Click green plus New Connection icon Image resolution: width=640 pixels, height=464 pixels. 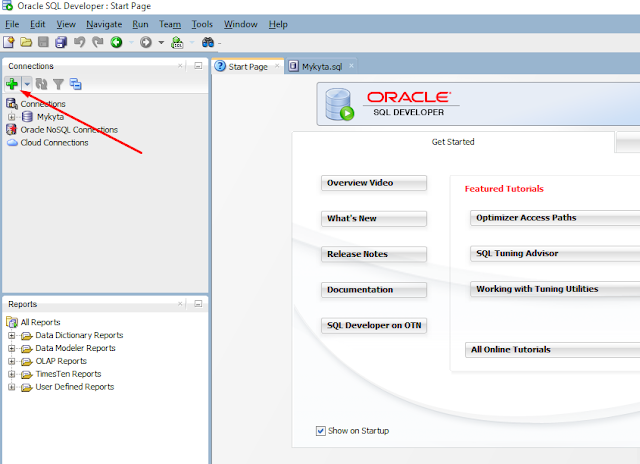click(12, 84)
